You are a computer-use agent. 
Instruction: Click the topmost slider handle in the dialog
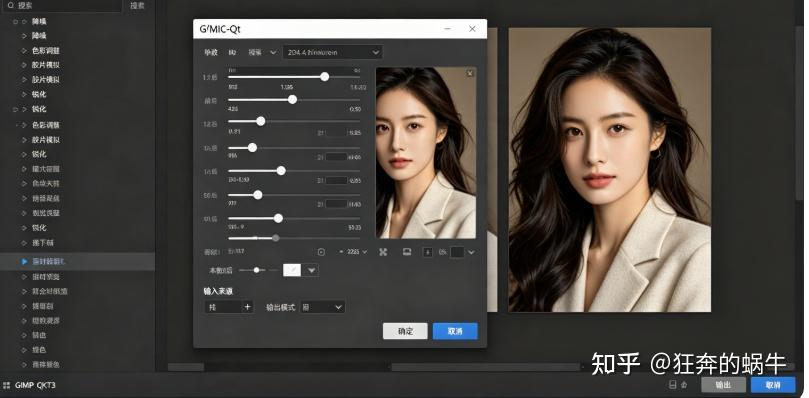[325, 76]
